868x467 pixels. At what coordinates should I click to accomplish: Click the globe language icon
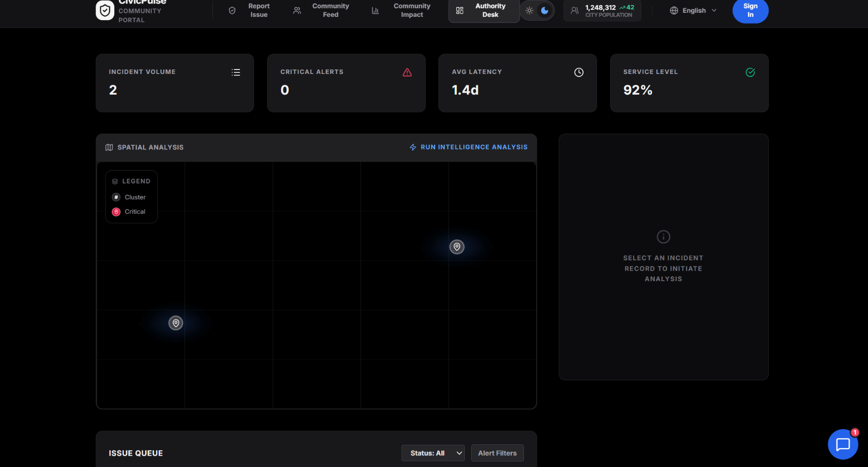coord(674,10)
